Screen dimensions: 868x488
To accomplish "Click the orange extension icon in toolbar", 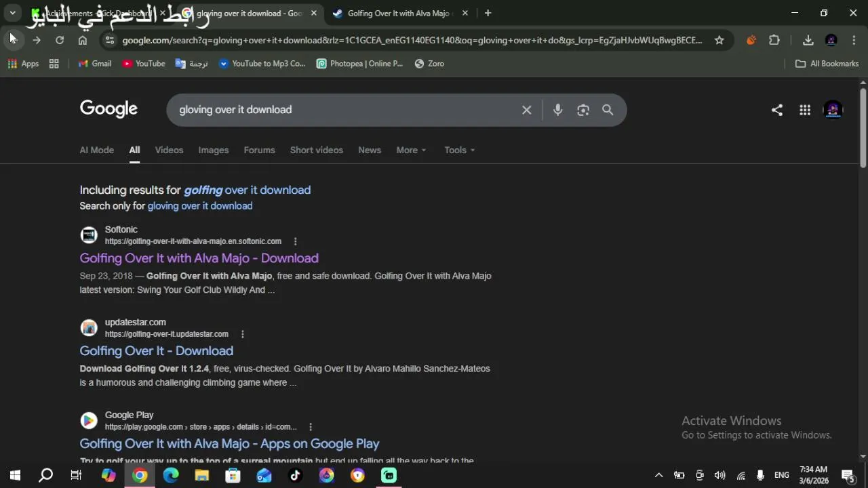I will click(x=751, y=40).
